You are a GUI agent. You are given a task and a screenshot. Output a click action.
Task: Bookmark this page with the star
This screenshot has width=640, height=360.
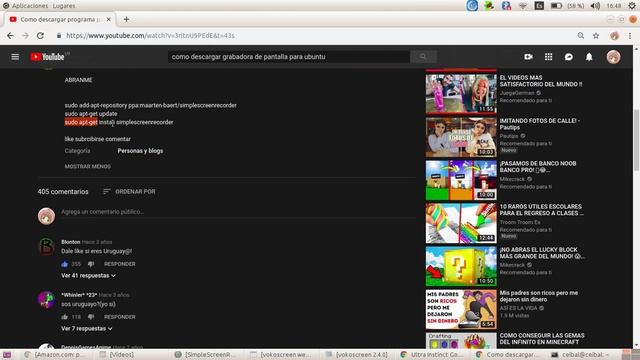click(x=596, y=36)
